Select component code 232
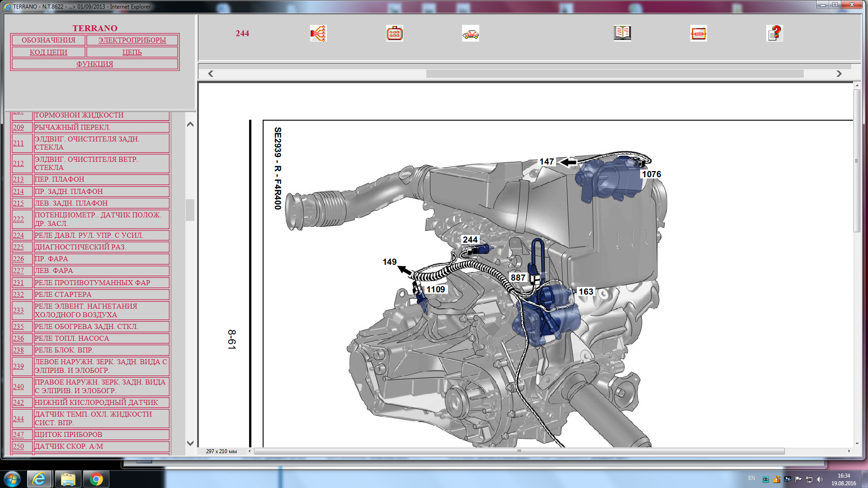The image size is (868, 488). click(x=19, y=295)
